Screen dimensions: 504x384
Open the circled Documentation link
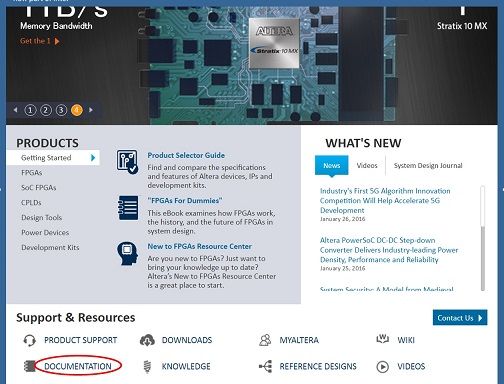pos(78,366)
